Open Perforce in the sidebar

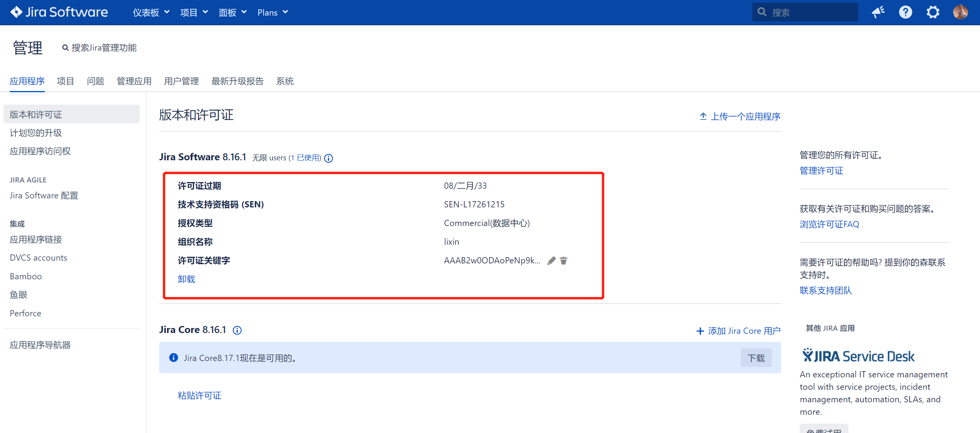click(25, 314)
